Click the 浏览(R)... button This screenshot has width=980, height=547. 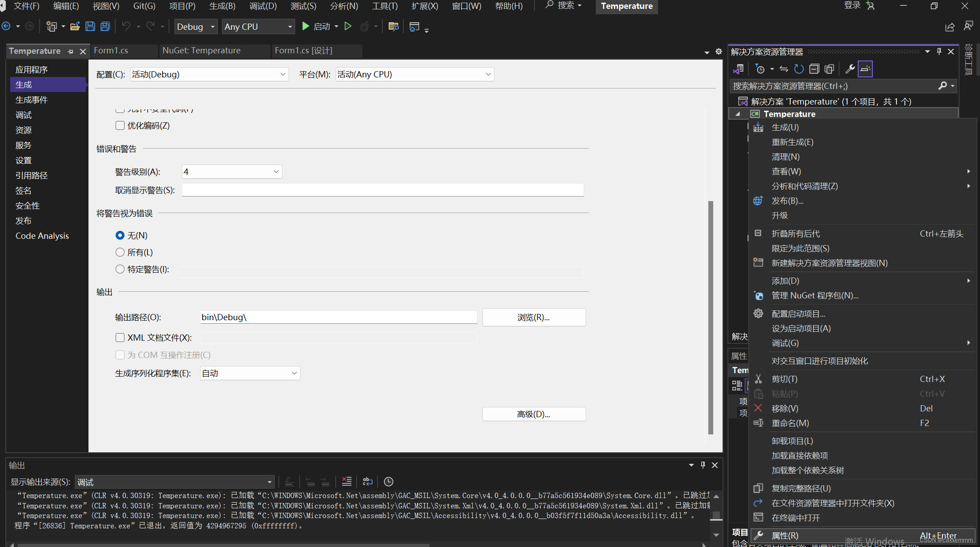(x=534, y=317)
